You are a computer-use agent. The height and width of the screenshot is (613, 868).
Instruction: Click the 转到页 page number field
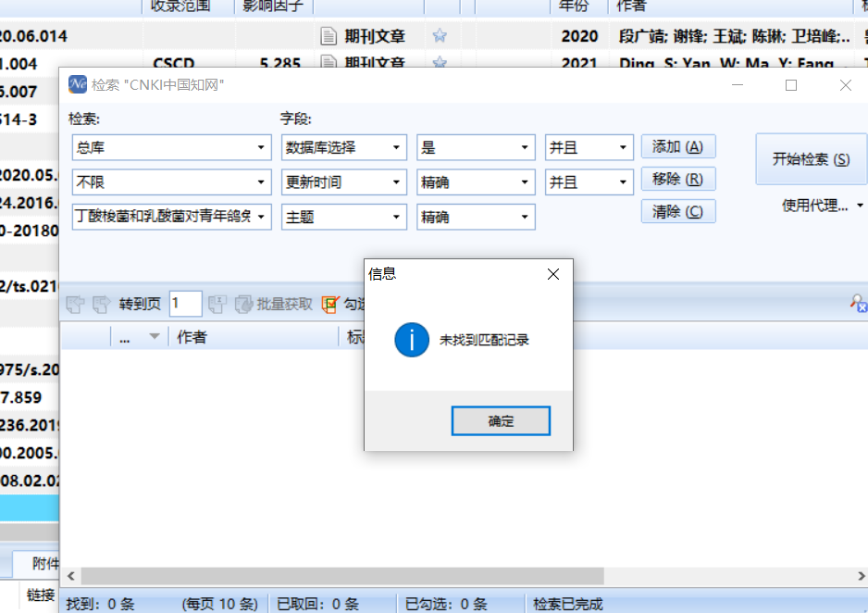pos(185,304)
